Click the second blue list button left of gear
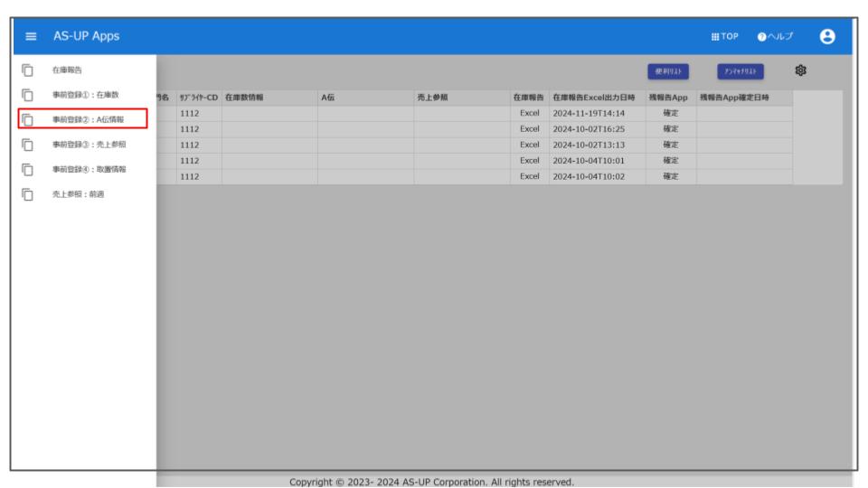This screenshot has width=868, height=488. tap(741, 71)
